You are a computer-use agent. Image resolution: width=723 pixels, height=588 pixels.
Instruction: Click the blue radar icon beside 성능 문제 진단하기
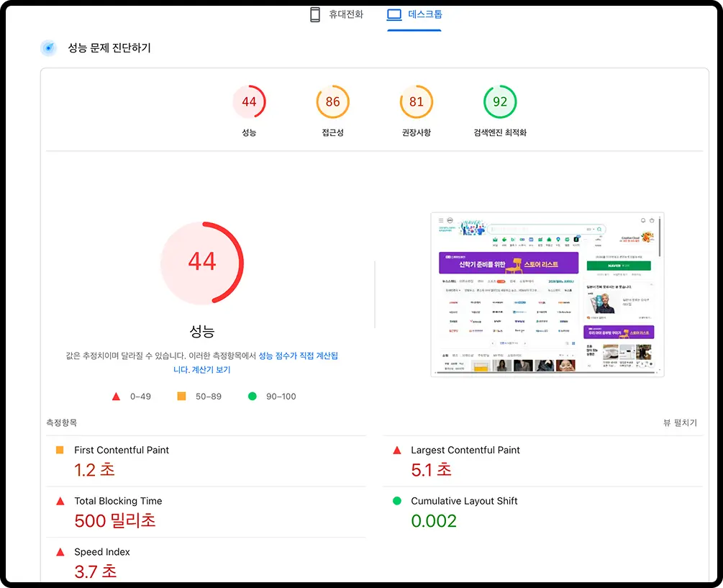(x=48, y=48)
